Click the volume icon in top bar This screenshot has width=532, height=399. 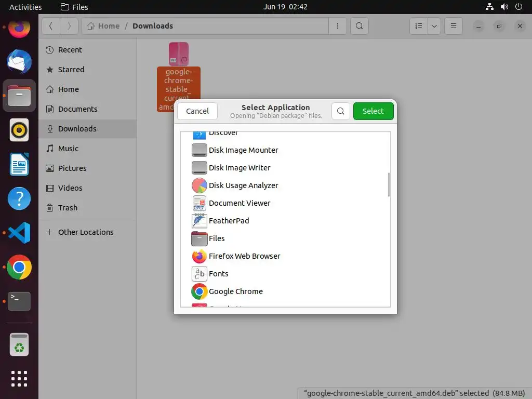[x=504, y=7]
